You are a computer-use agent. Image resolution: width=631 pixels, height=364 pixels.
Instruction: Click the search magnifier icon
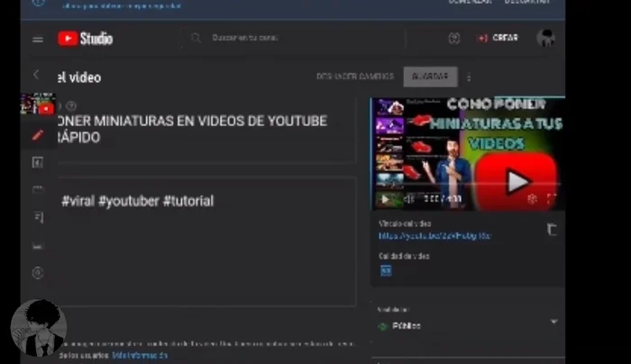(x=196, y=38)
